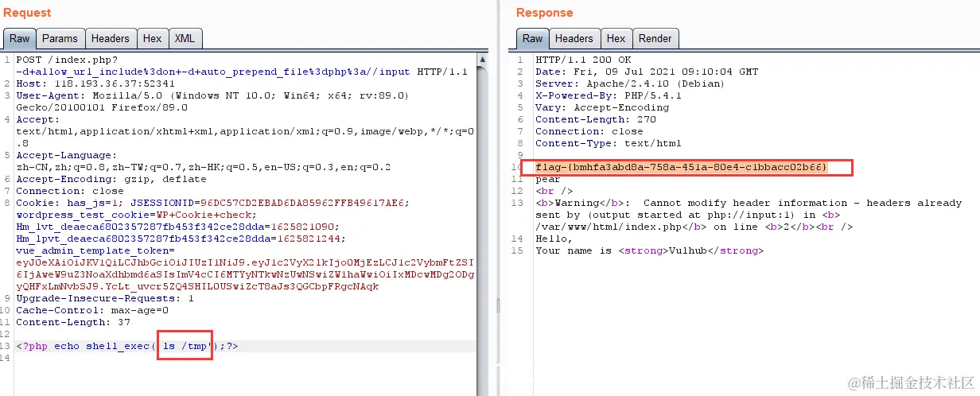Click 'Content-Length: 270' in response

click(x=597, y=119)
